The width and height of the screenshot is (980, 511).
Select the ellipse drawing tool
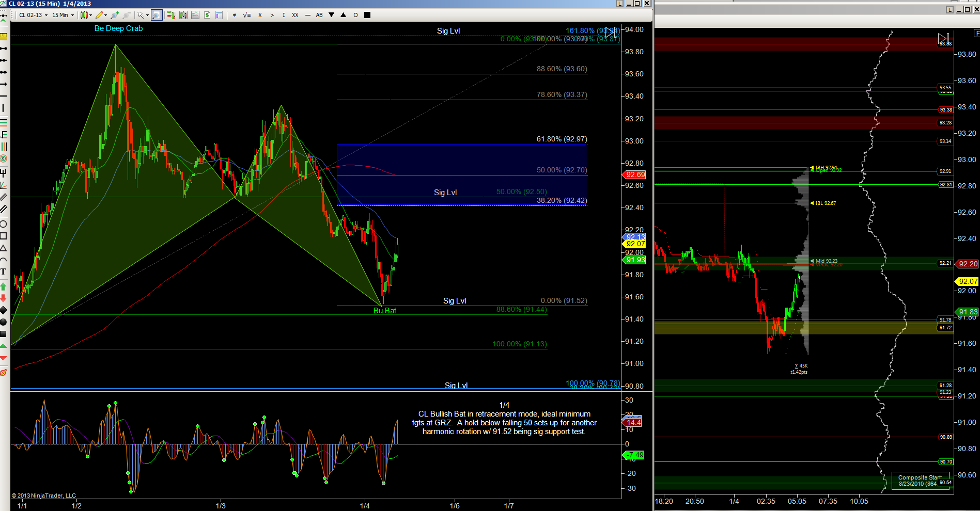coord(3,224)
